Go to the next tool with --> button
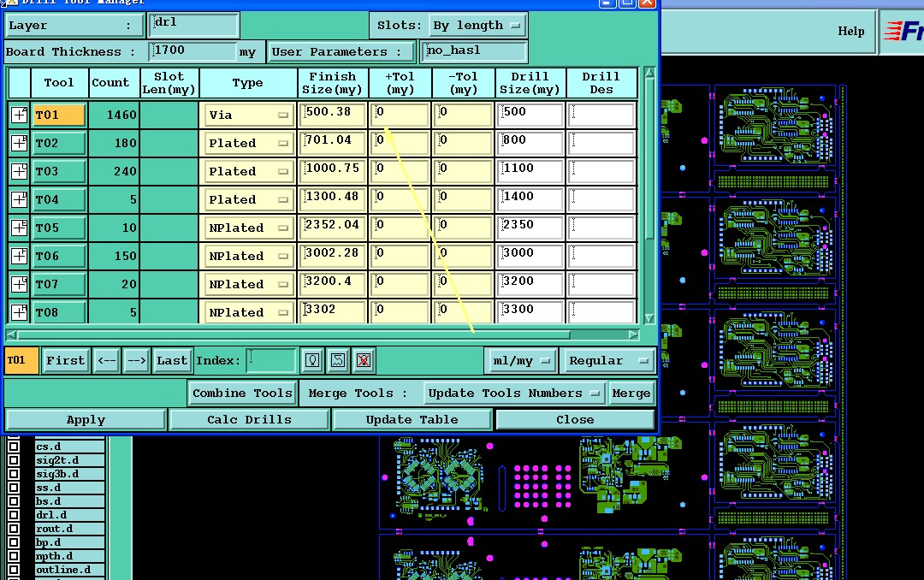Viewport: 924px width, 580px height. coord(137,360)
